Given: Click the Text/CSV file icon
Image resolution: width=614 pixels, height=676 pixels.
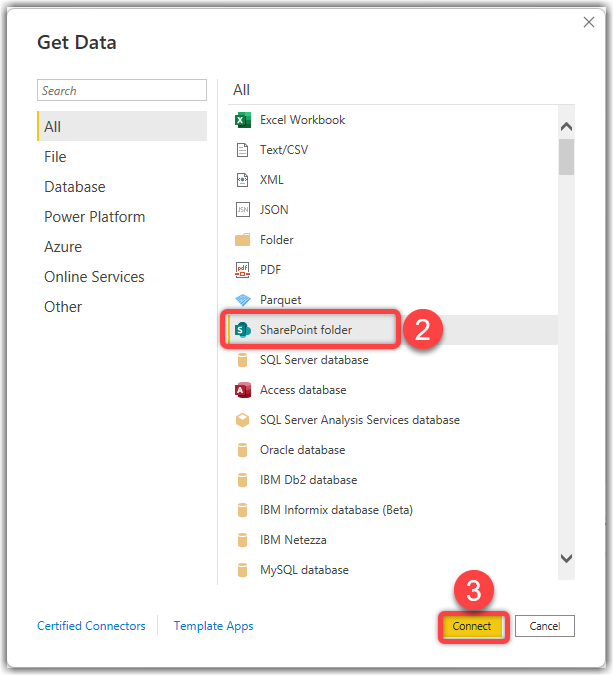Looking at the screenshot, I should [243, 150].
